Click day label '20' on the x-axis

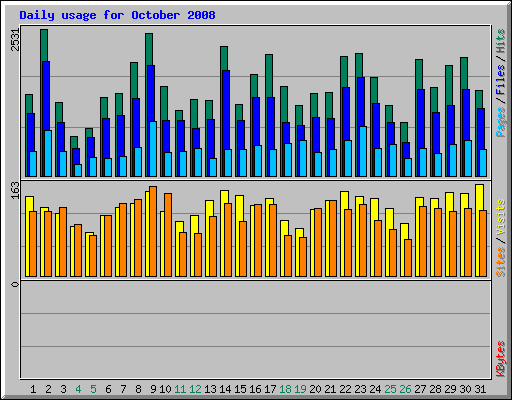point(315,389)
